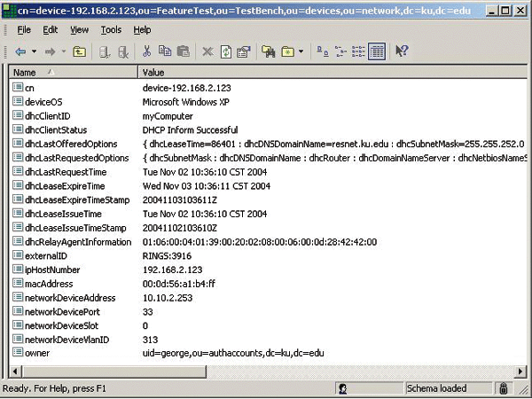This screenshot has width=532, height=399.
Task: Click the Refresh icon in toolbar
Action: pos(225,51)
